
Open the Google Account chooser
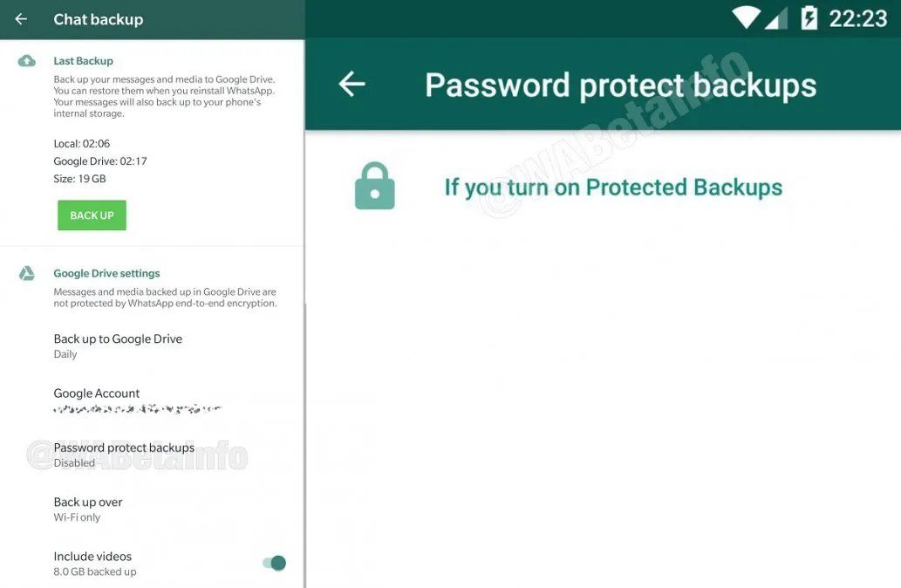coord(97,400)
